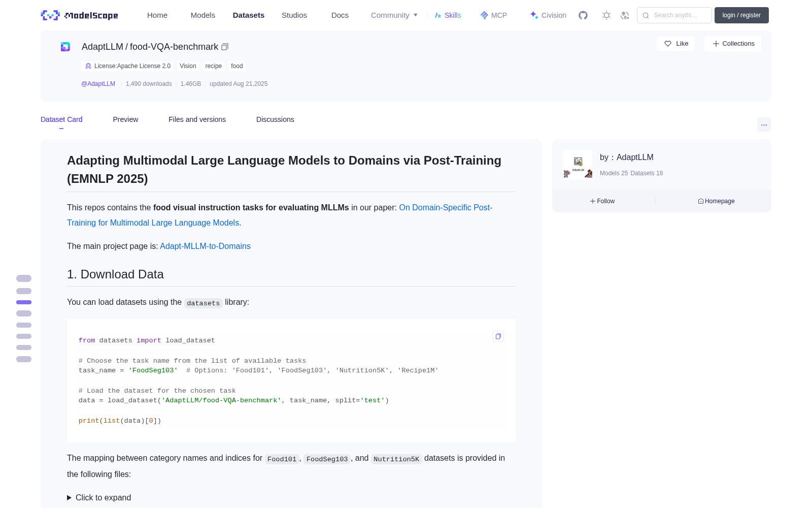Click the Collections button label

(x=738, y=44)
